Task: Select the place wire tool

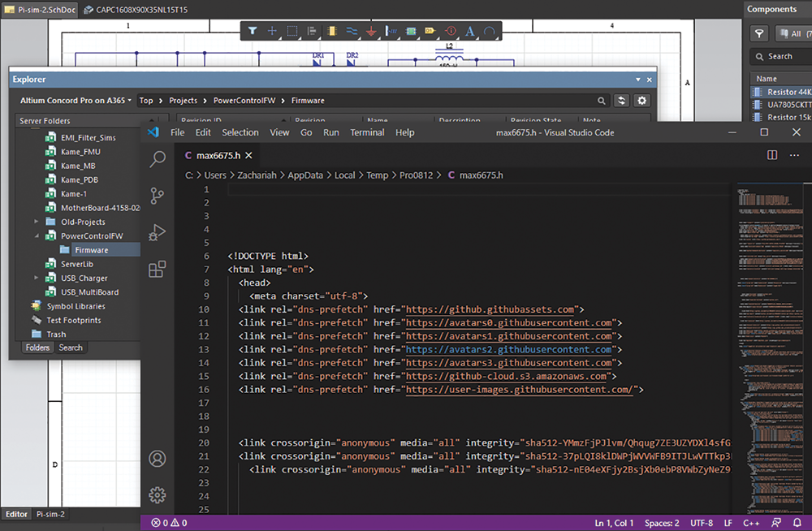Action: pos(352,31)
